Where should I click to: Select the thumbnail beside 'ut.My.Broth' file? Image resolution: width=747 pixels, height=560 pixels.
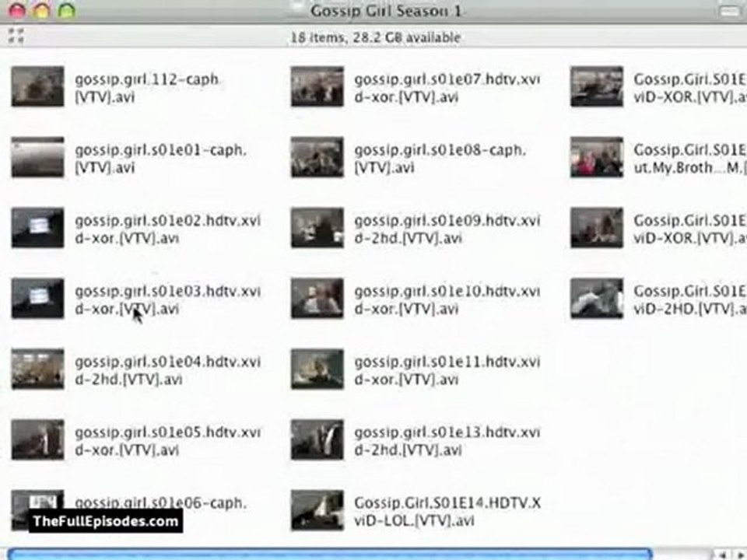pos(597,157)
